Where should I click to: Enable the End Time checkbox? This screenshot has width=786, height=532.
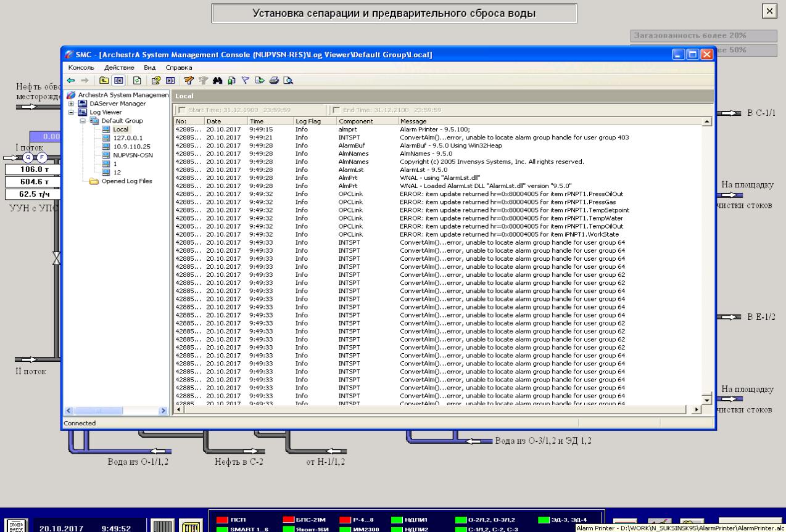click(337, 110)
